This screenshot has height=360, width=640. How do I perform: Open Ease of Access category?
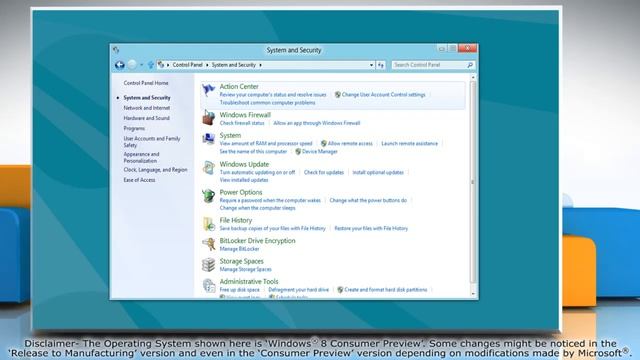coord(139,180)
